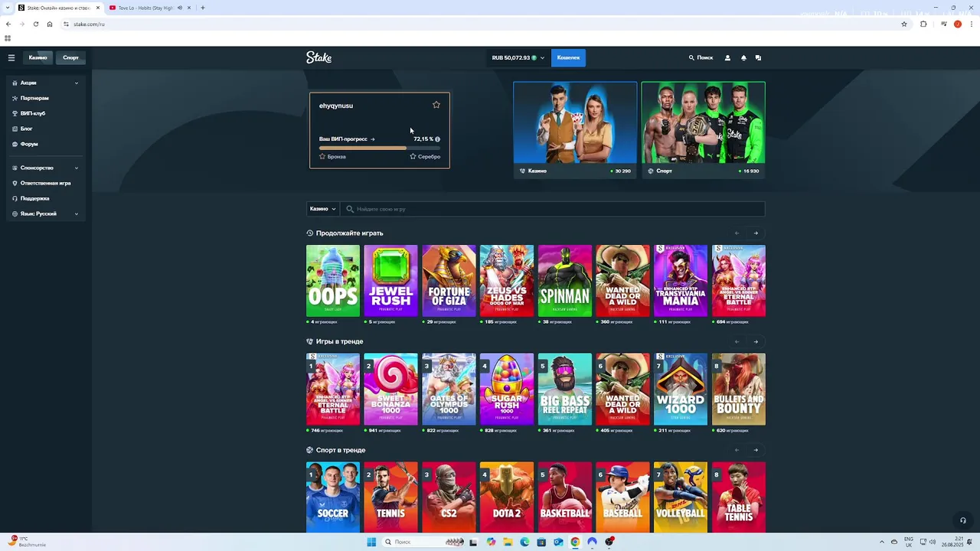Click the Кошелек wallet button
This screenshot has height=551, width=980.
point(568,57)
